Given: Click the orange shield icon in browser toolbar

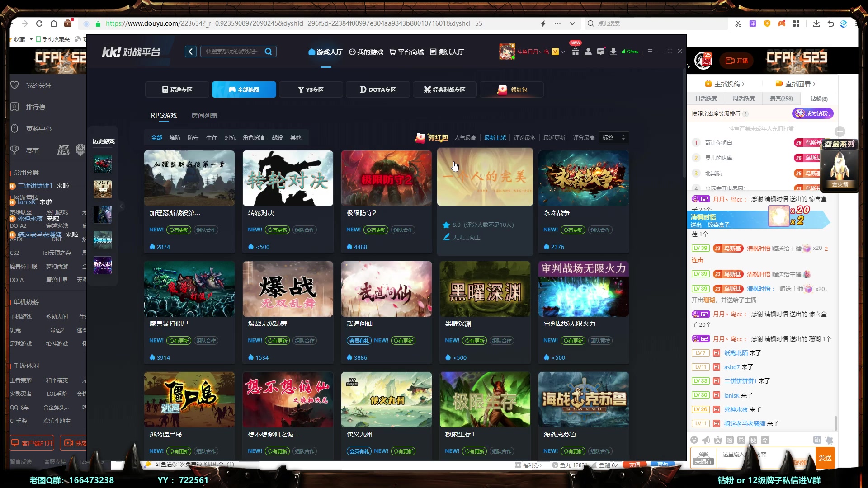Looking at the screenshot, I should click(x=767, y=23).
